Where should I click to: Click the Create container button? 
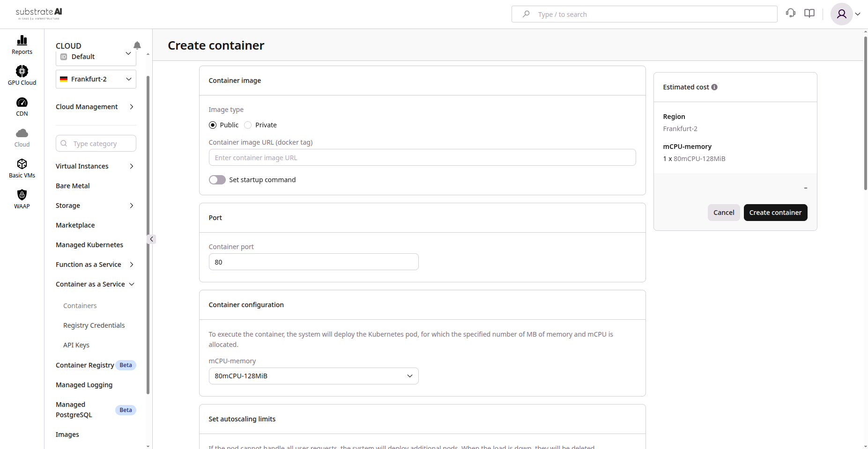[x=775, y=213]
